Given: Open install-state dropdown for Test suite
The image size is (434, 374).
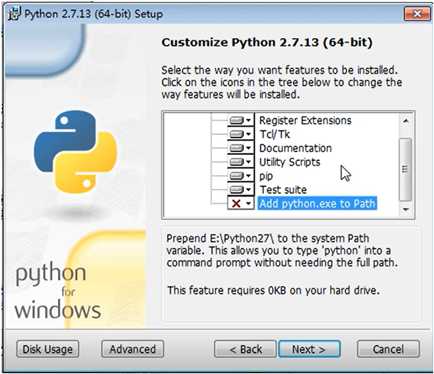Looking at the screenshot, I should pos(241,190).
